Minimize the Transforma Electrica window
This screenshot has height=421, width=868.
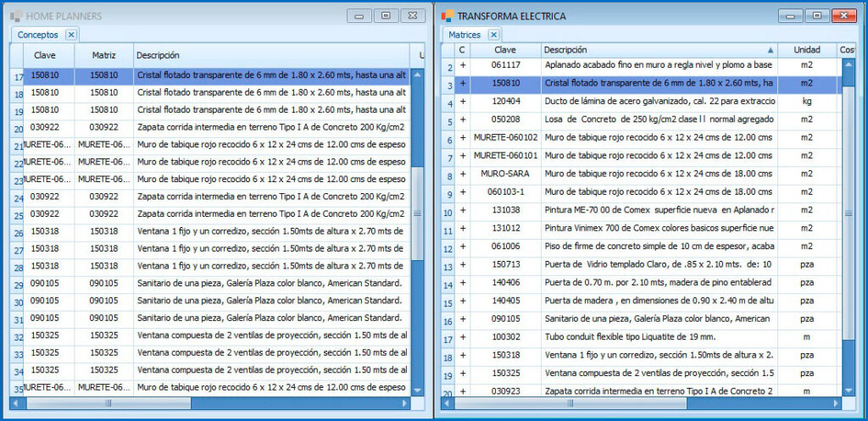pyautogui.click(x=791, y=15)
